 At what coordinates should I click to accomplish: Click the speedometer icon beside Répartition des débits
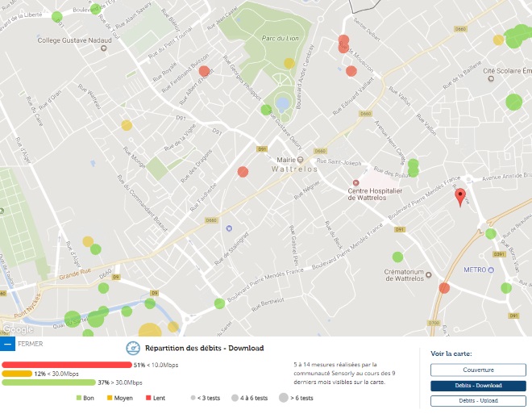[x=133, y=349]
